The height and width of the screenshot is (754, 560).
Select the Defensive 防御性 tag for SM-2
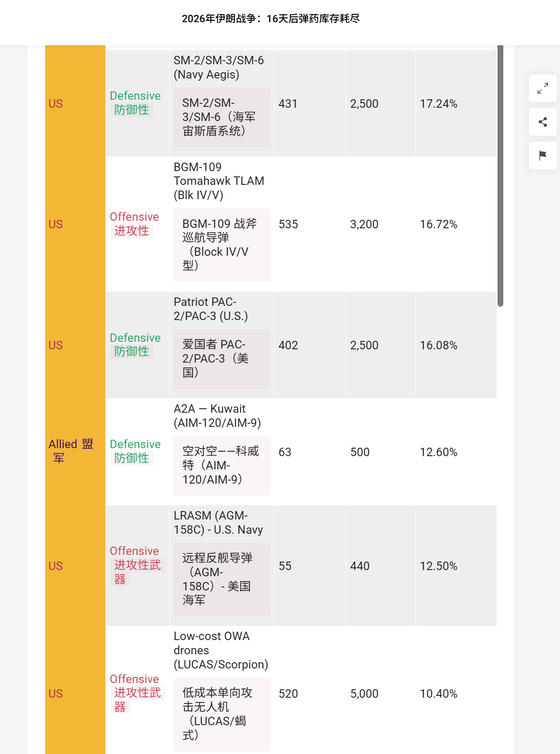135,103
